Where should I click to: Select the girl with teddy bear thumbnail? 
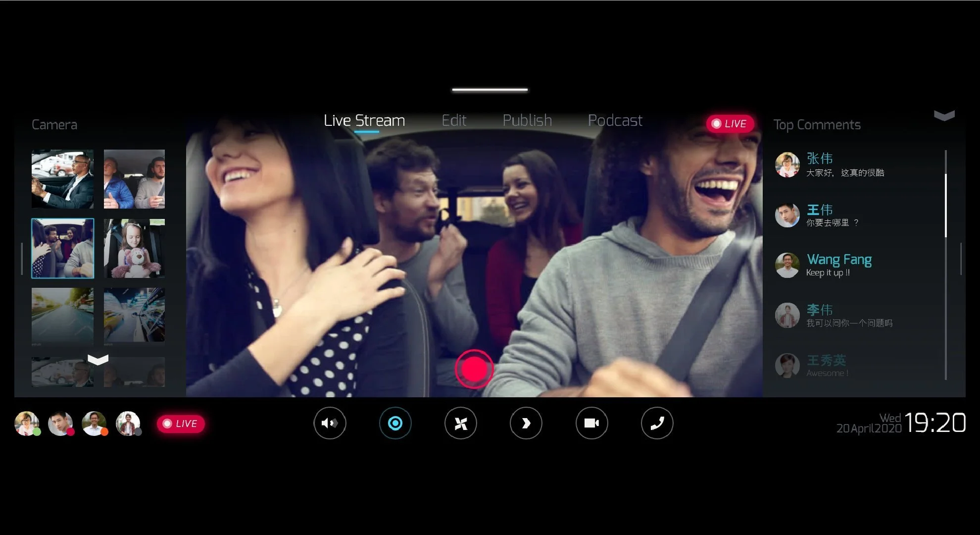click(x=134, y=248)
